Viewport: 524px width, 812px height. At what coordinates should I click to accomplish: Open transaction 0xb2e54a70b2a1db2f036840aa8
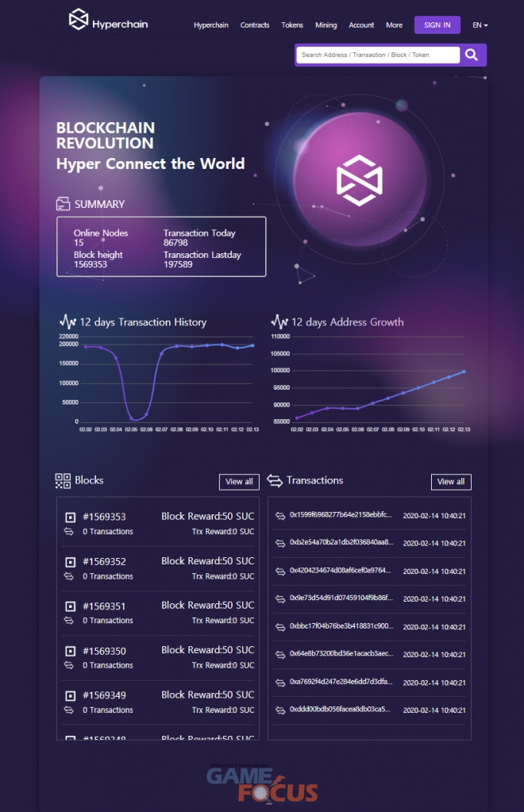(x=341, y=542)
